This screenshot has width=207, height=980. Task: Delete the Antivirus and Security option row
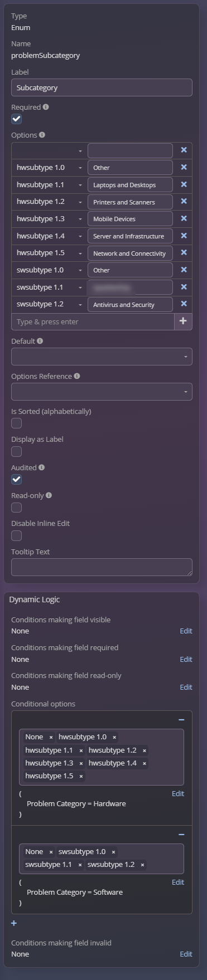point(184,304)
